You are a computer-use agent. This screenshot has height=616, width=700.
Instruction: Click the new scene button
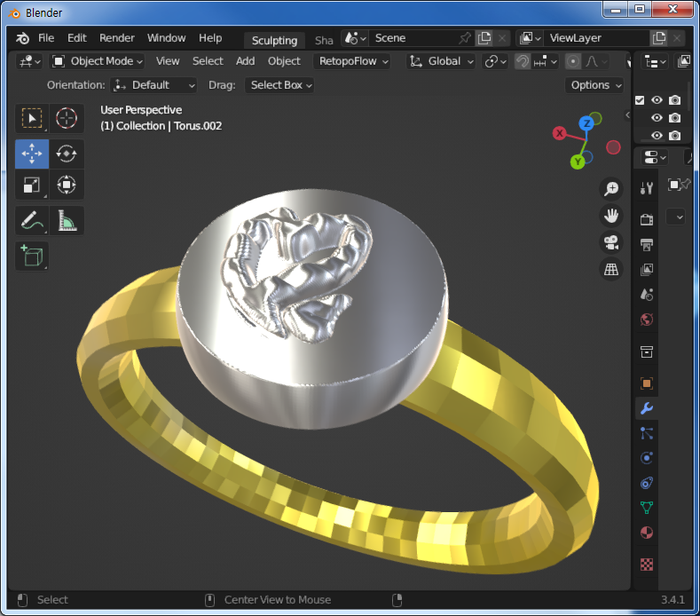pyautogui.click(x=484, y=38)
